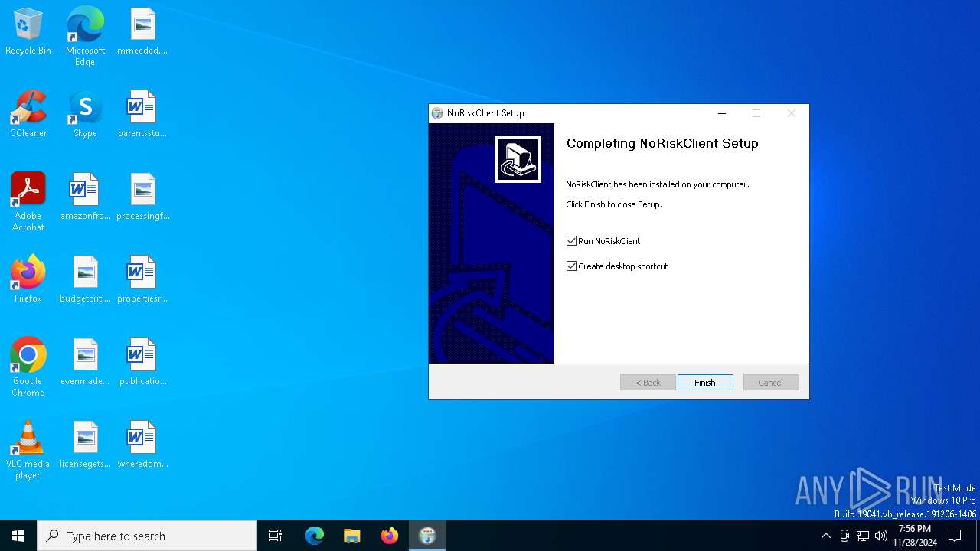Click the 'Completing NoRiskClient Setup' heading

[x=662, y=143]
